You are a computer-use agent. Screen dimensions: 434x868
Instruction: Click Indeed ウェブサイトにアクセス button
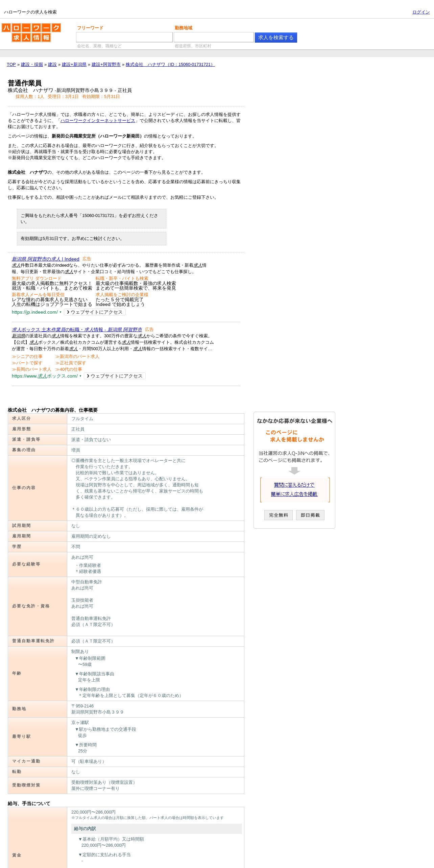coord(95,312)
